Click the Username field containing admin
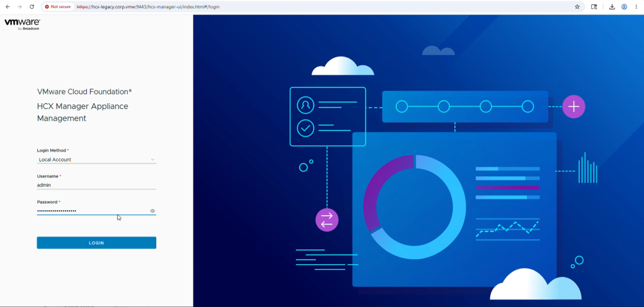 96,185
